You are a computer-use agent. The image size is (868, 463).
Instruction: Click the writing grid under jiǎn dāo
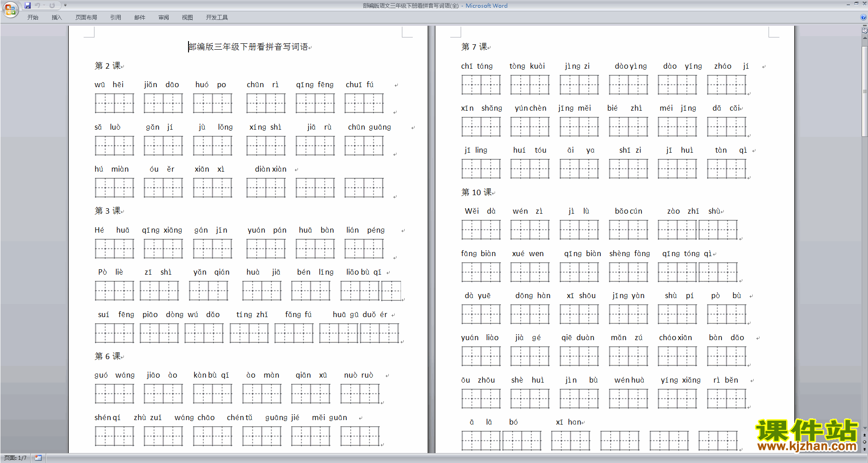163,103
